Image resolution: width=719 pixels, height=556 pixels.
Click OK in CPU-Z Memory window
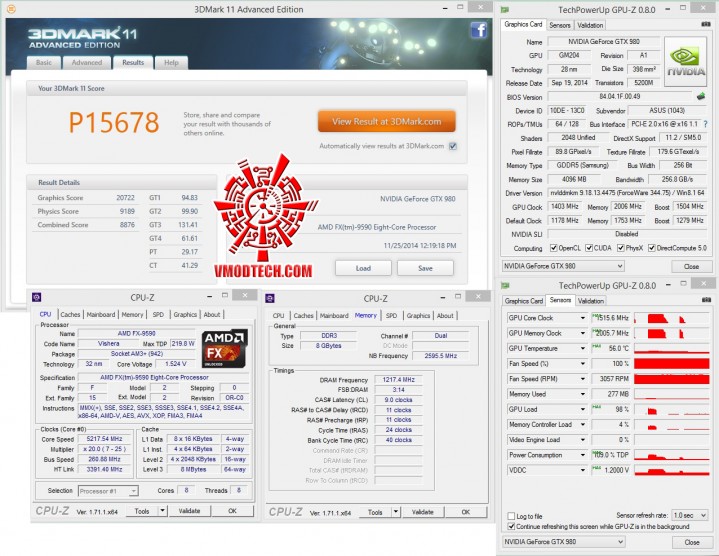(465, 512)
